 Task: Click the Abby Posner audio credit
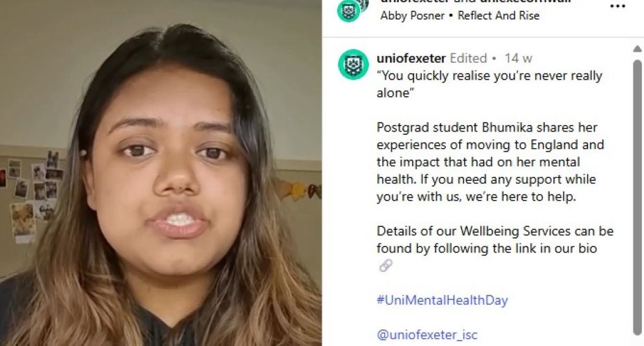pos(412,16)
